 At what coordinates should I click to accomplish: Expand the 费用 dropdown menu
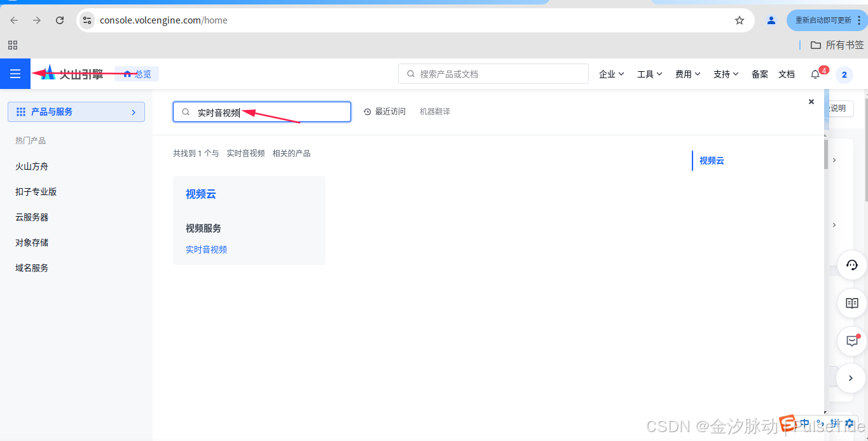(687, 74)
